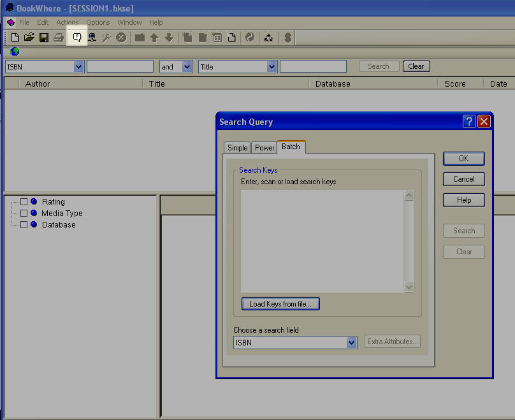Switch to the Power tab
The image size is (515, 420).
265,148
